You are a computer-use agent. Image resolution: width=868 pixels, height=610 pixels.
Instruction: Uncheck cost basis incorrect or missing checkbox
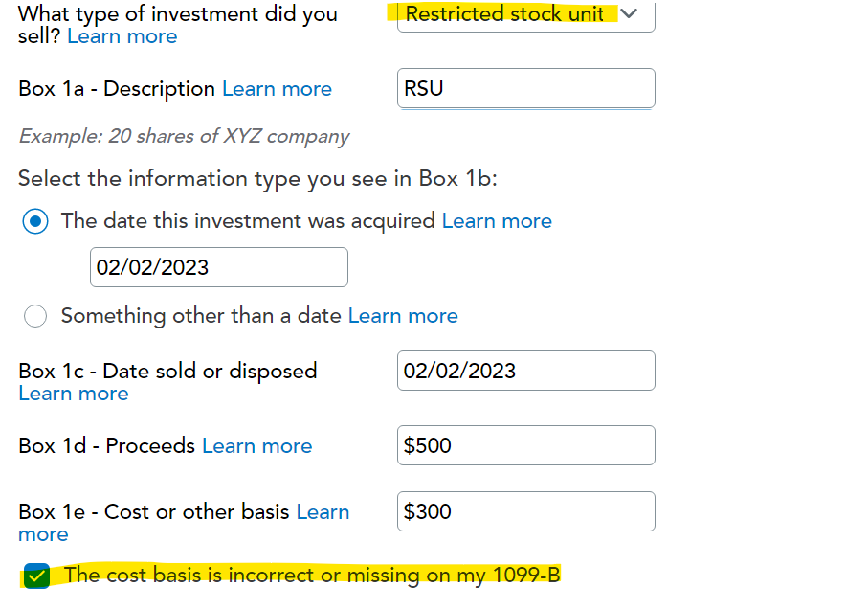click(36, 576)
